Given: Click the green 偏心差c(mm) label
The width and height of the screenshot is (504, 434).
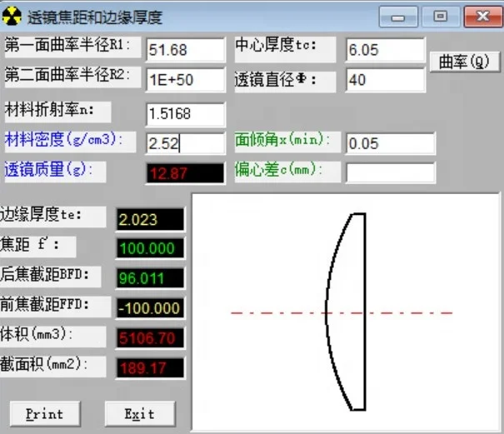Looking at the screenshot, I should pos(287,172).
